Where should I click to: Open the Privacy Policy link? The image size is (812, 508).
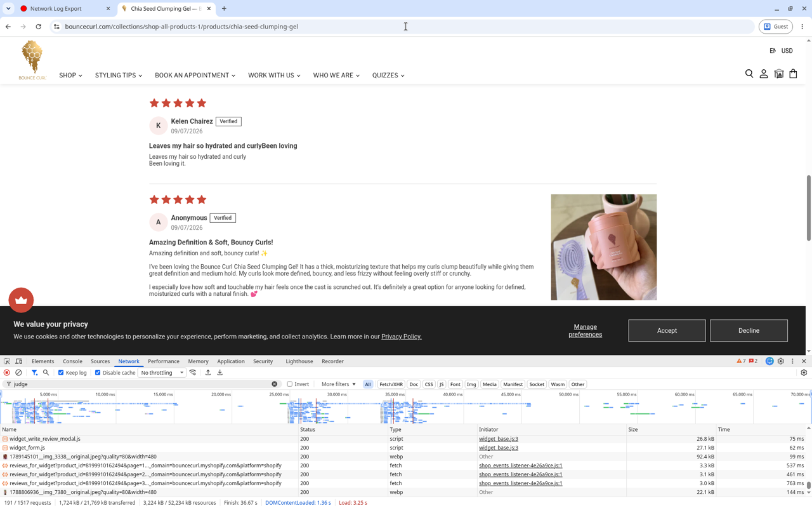tap(401, 337)
